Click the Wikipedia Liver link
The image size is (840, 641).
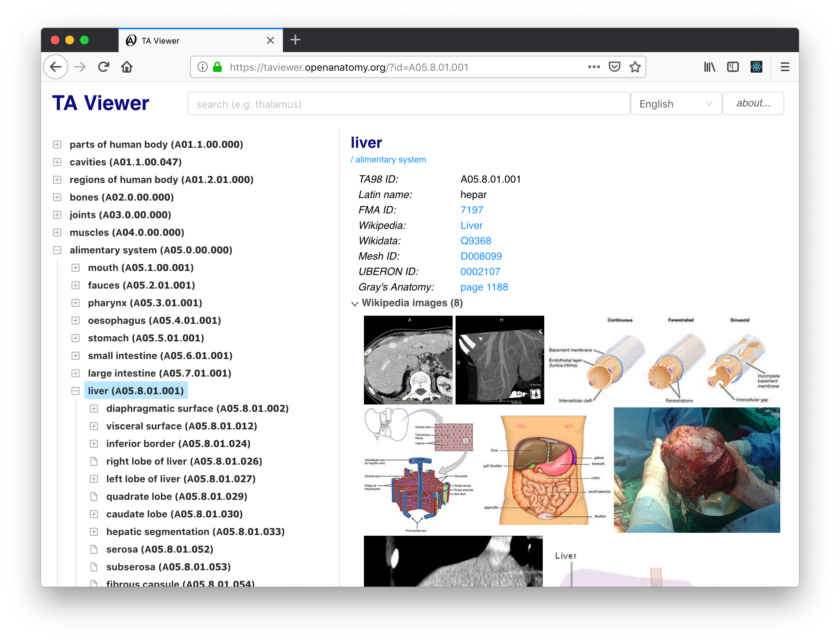pyautogui.click(x=471, y=225)
